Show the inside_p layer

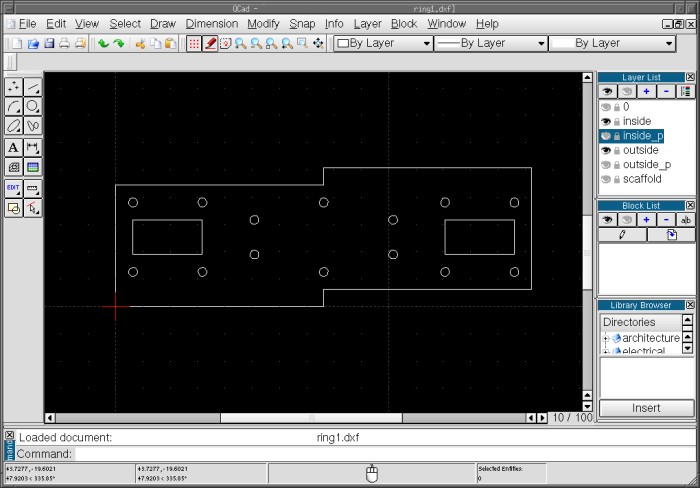606,136
